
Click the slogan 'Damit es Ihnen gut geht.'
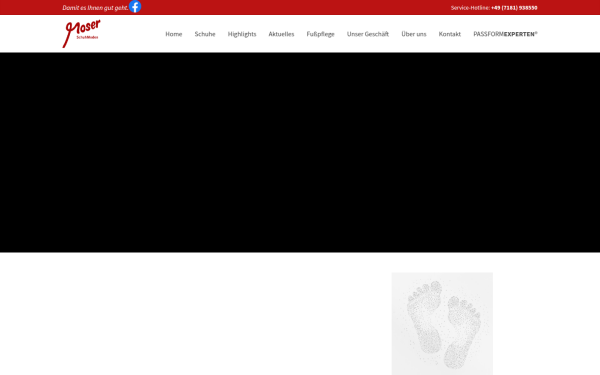[95, 8]
